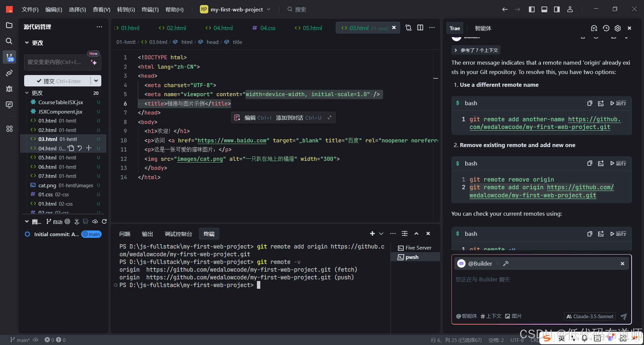The width and height of the screenshot is (644, 345).
Task: Click the 提交 commit button
Action: (57, 81)
